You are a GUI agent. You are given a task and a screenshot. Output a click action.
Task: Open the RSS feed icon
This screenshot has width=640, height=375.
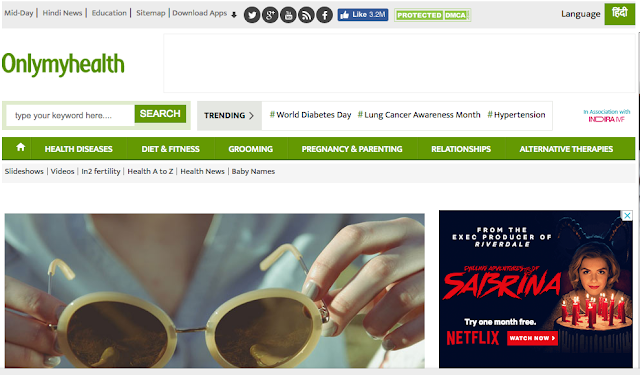tap(306, 15)
